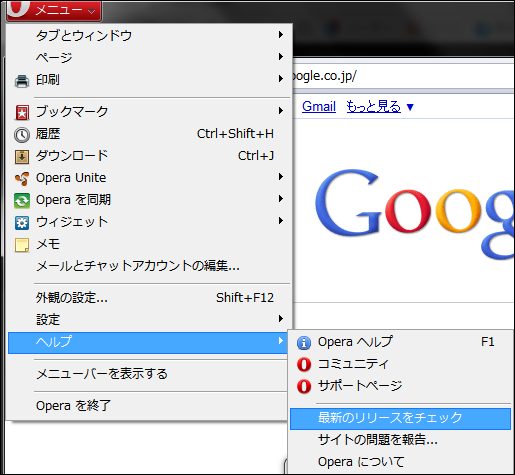This screenshot has height=475, width=515.
Task: Expand the Opera Unite submenu arrow
Action: point(281,177)
